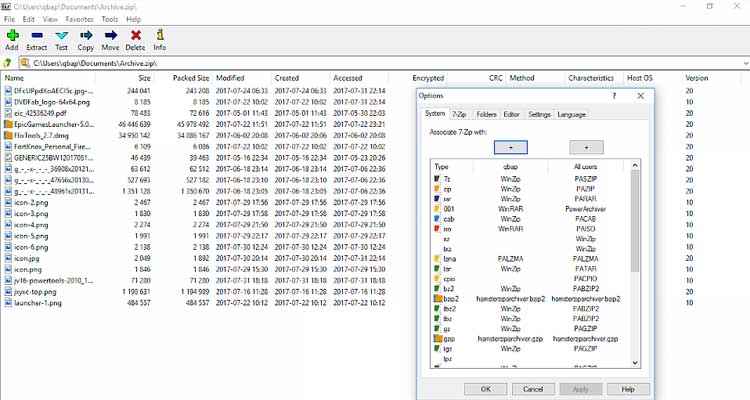
Task: Select the EpicGamesLauncher file icon
Action: pyautogui.click(x=8, y=124)
